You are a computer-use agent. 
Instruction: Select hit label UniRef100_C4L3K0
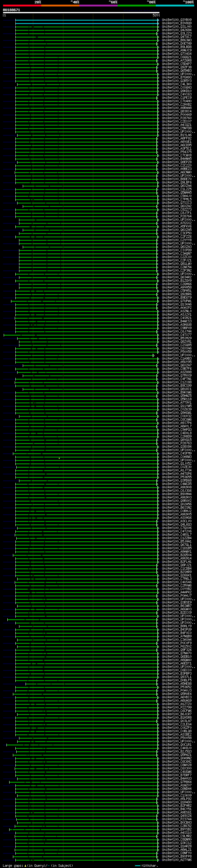[x=177, y=84]
